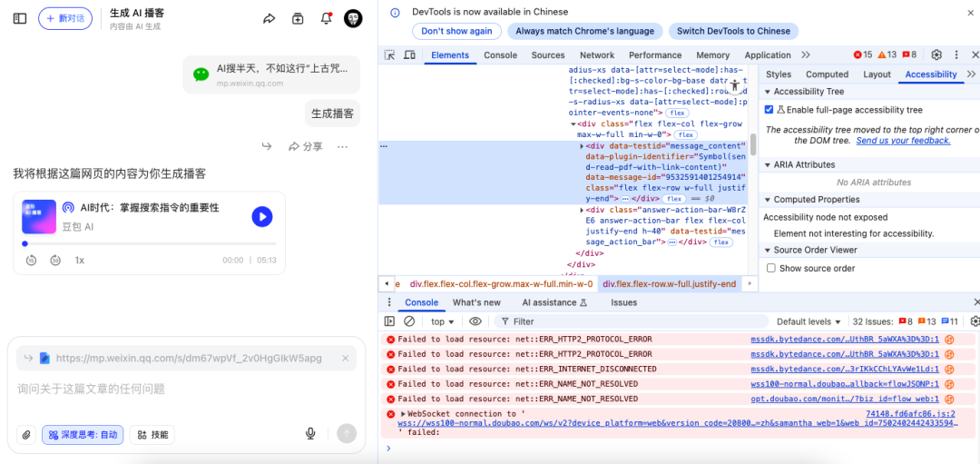
Task: Rewind podcast 15 seconds
Action: click(31, 260)
